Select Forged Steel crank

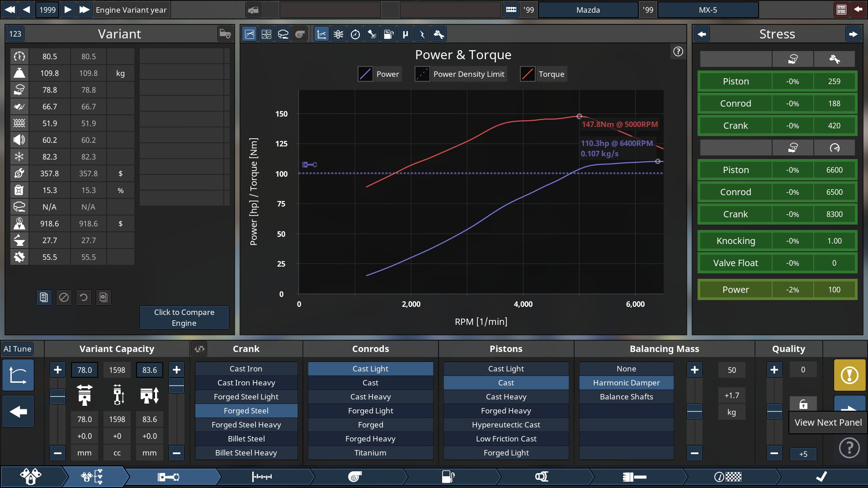tap(246, 411)
